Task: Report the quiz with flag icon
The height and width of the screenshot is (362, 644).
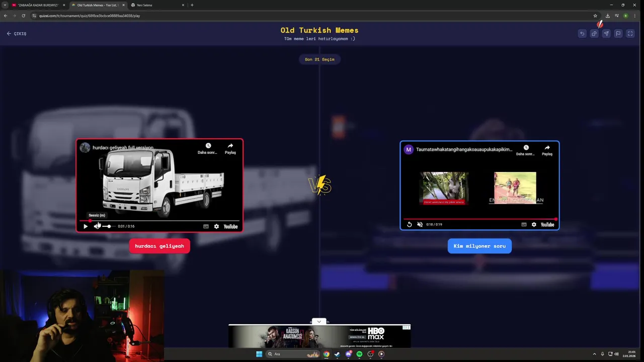Action: coord(618,34)
